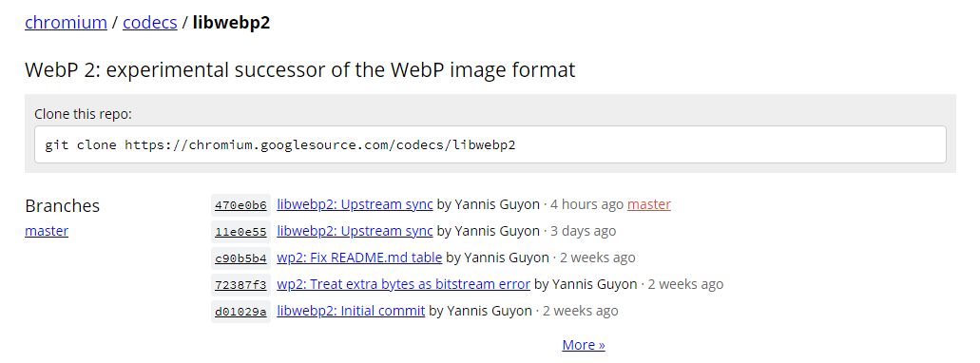Show more commits via More » link
This screenshot has width=980, height=363.
(x=584, y=345)
